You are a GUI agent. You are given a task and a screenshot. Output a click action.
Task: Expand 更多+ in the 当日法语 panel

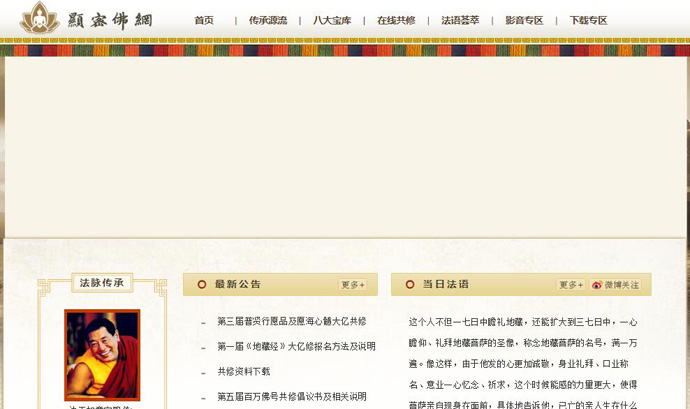(571, 285)
